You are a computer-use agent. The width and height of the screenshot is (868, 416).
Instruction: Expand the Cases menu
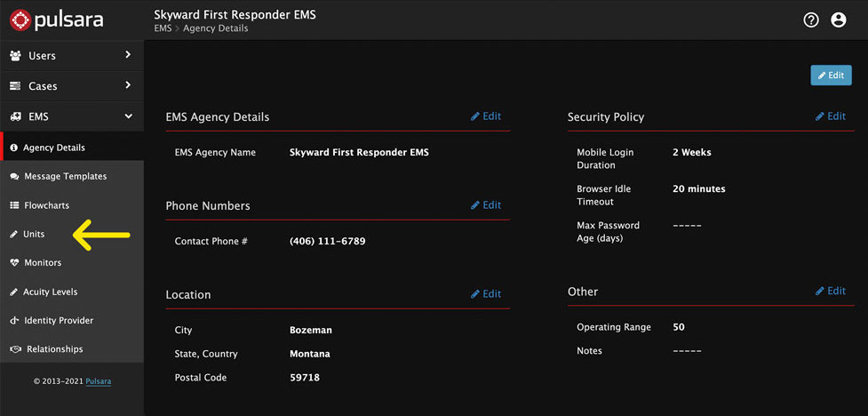click(71, 86)
